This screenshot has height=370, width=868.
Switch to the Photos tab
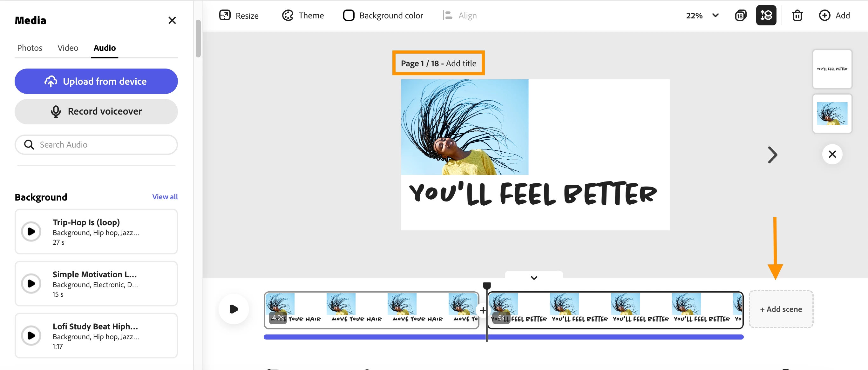point(30,48)
